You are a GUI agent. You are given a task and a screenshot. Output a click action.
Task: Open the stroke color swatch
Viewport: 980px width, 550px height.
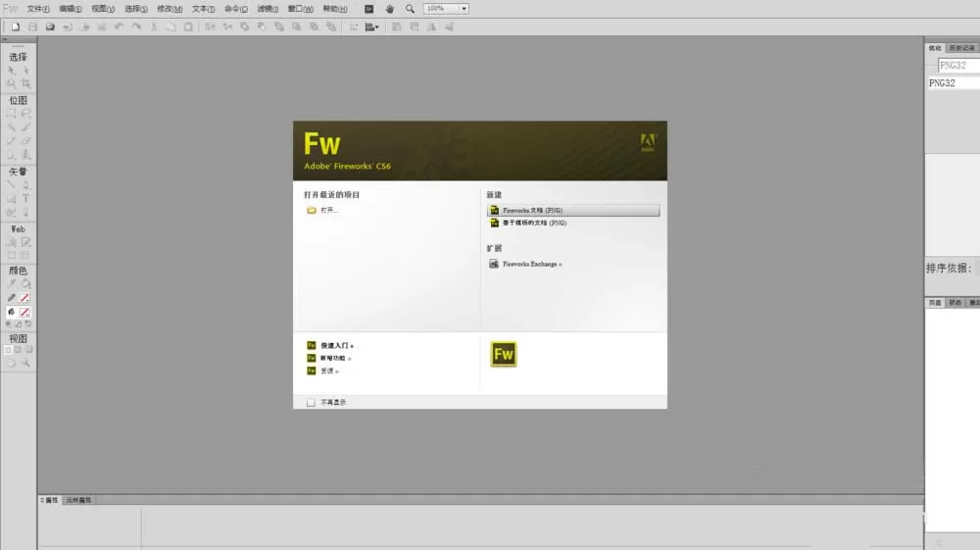24,297
